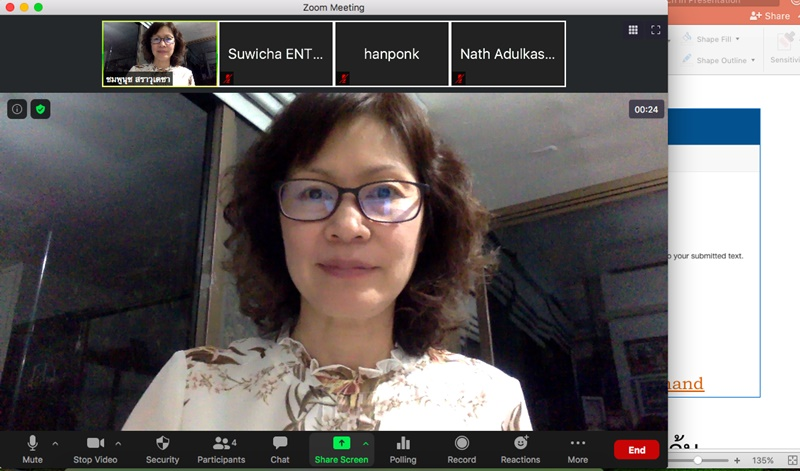Open the Participants panel

[221, 449]
